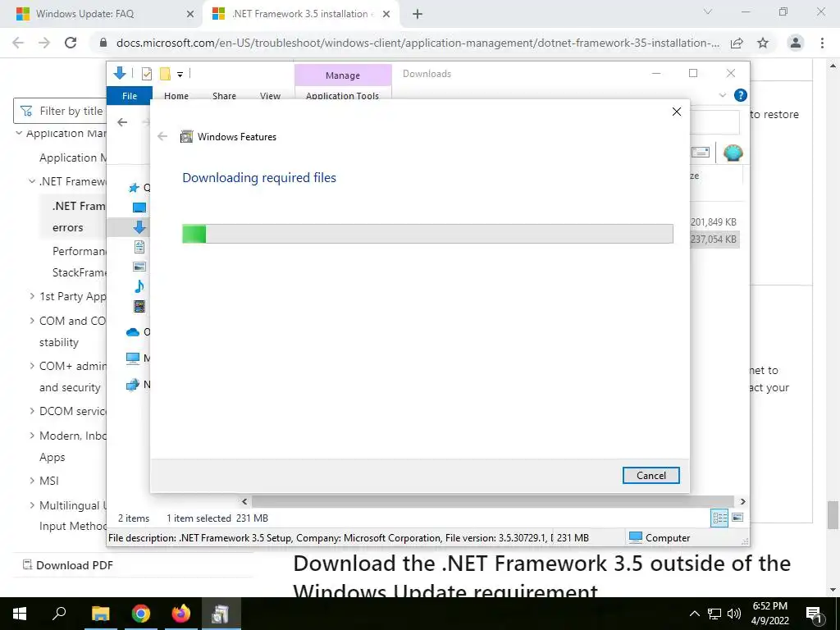Expand the MSI tree node
The height and width of the screenshot is (630, 840).
pyautogui.click(x=32, y=481)
